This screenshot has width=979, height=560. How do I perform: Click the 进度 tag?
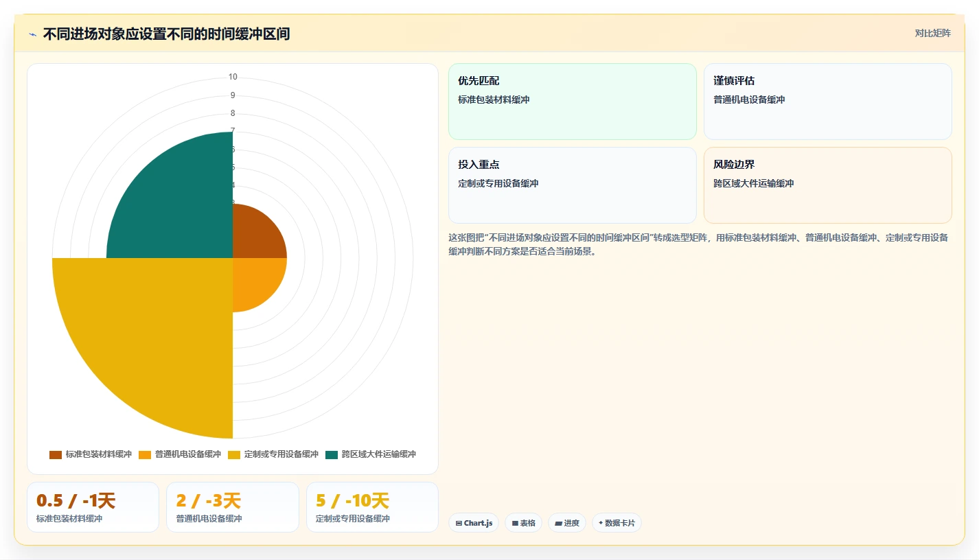[x=567, y=523]
